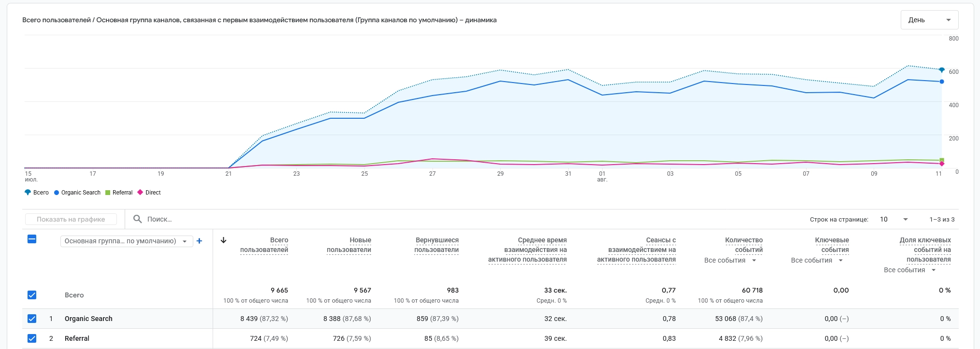Click the Показать на графике button
This screenshot has height=349, width=980.
coord(71,219)
